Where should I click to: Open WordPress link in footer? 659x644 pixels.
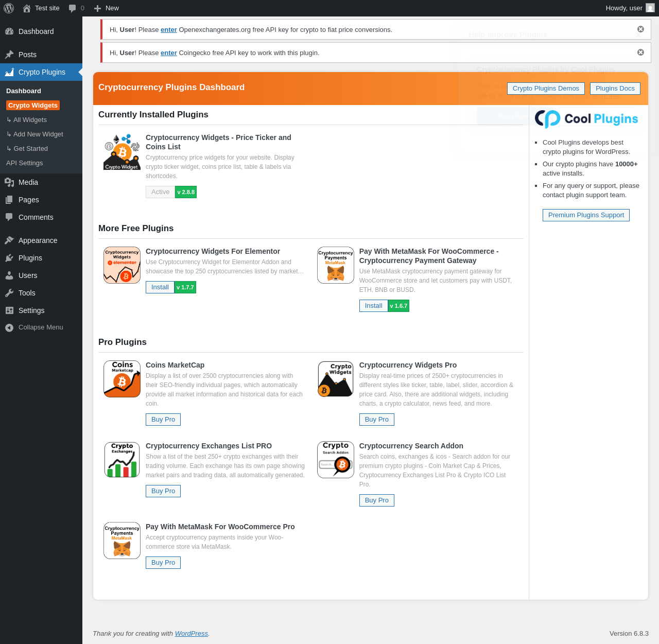point(192,634)
